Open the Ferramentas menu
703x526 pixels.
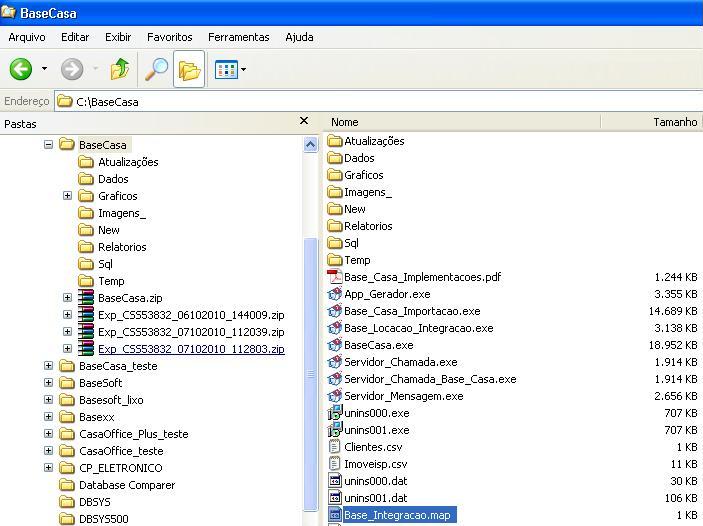point(238,37)
